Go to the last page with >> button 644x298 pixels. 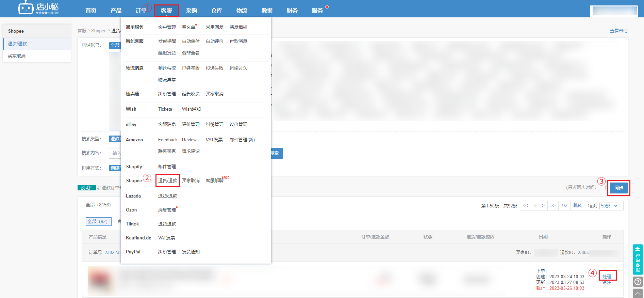(x=553, y=205)
